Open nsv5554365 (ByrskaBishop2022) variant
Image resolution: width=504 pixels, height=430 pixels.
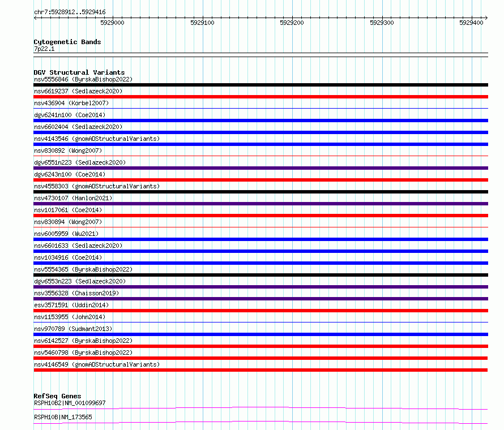point(83,269)
